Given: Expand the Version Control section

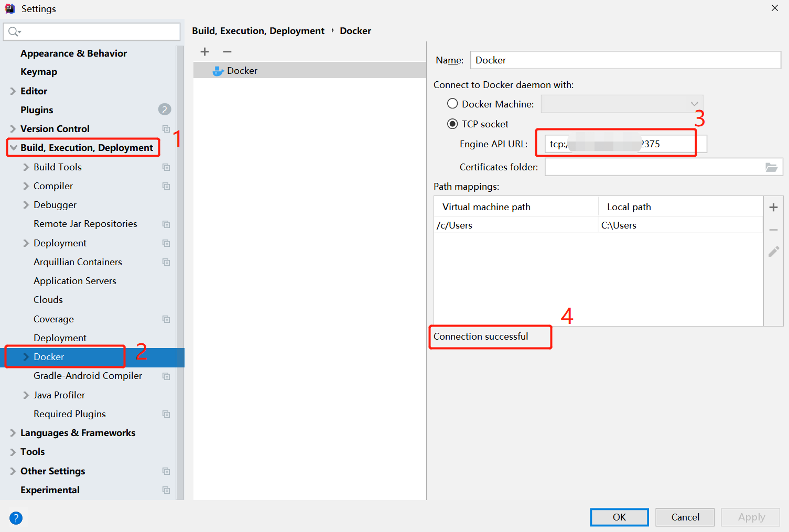Looking at the screenshot, I should (x=13, y=129).
